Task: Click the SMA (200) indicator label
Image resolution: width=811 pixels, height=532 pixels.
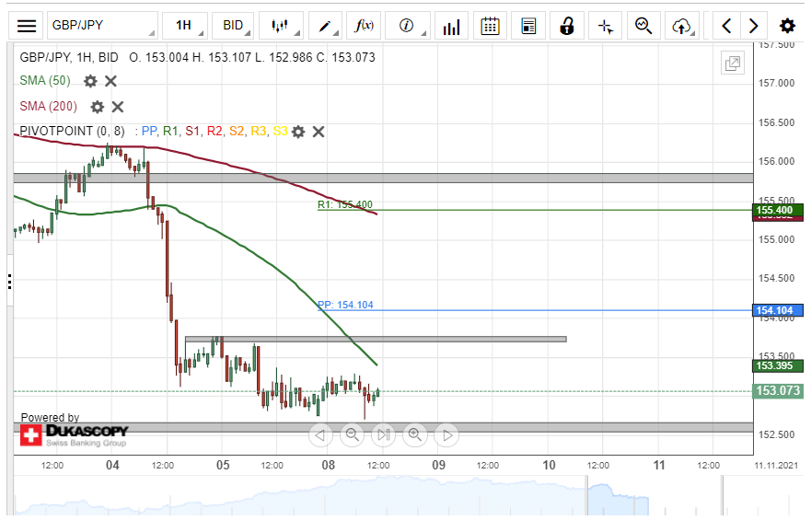Action: (48, 107)
